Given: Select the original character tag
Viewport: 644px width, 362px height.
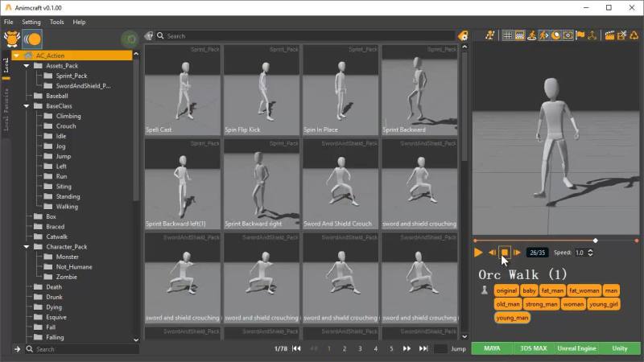Looking at the screenshot, I should (x=506, y=290).
